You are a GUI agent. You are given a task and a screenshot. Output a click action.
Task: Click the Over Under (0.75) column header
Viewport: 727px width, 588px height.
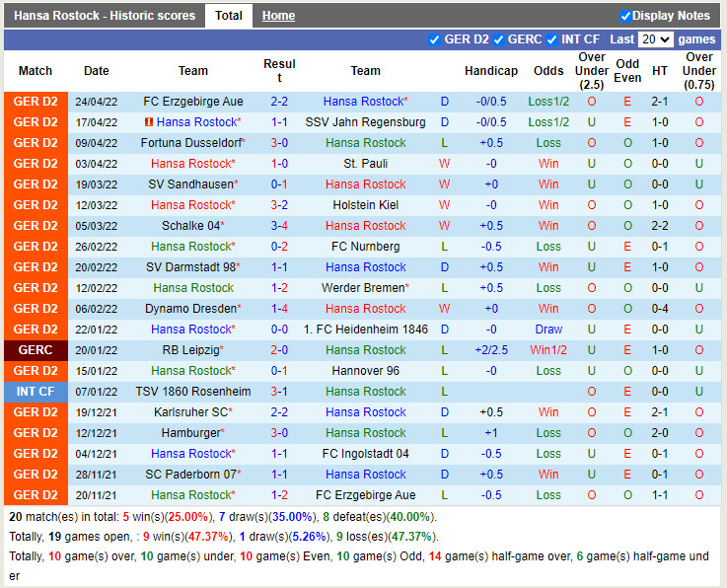click(699, 71)
